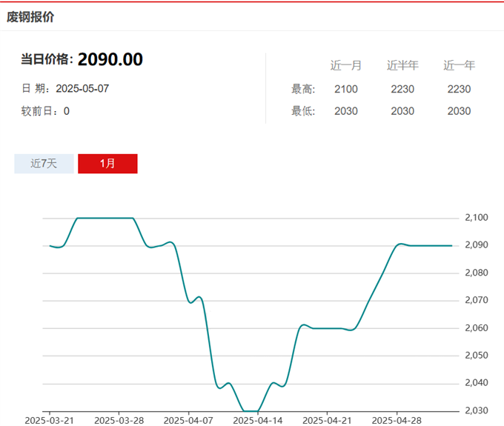Click the 最低 value under 近一年
The height and width of the screenshot is (426, 504).
point(459,111)
